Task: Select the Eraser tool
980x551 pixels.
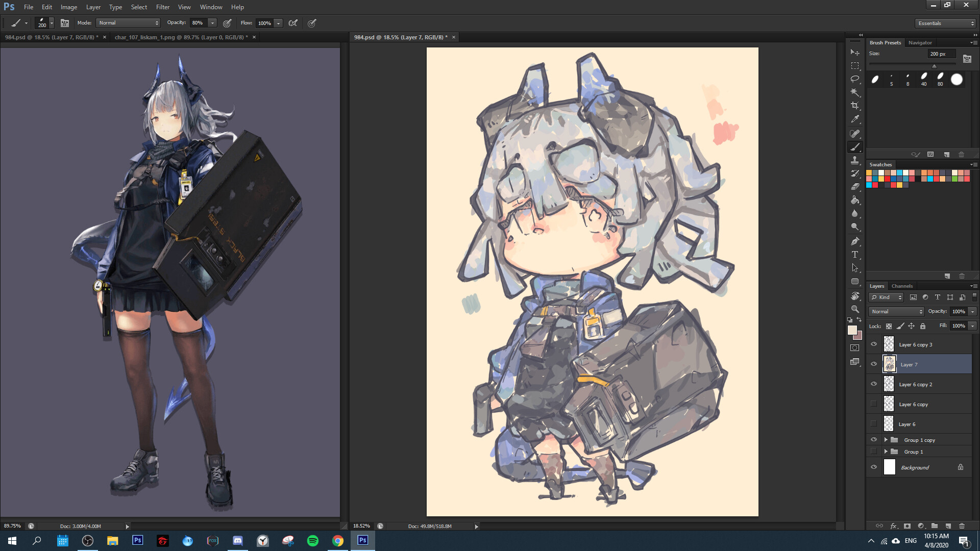Action: (855, 187)
